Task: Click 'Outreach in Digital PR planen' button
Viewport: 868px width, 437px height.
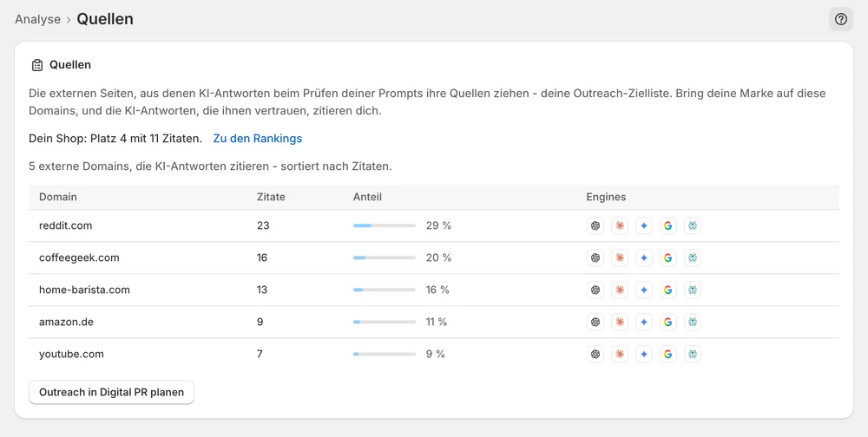Action: click(111, 392)
